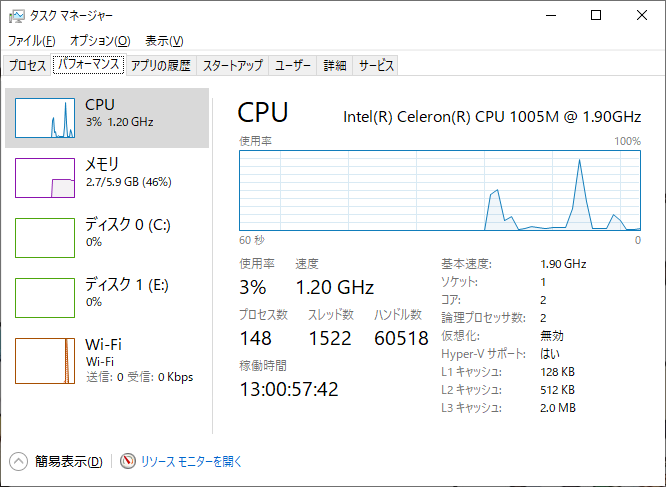This screenshot has height=487, width=668.
Task: Switch to the 詳細 tab
Action: [335, 66]
